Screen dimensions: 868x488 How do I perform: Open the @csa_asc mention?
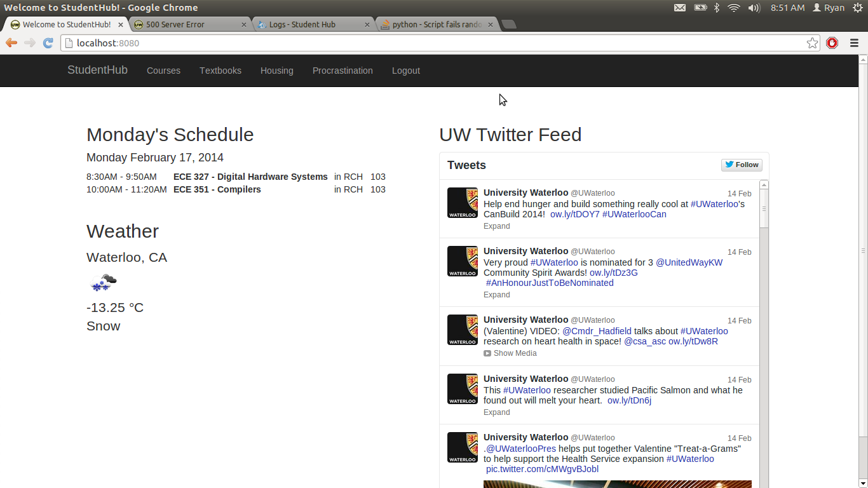tap(645, 341)
